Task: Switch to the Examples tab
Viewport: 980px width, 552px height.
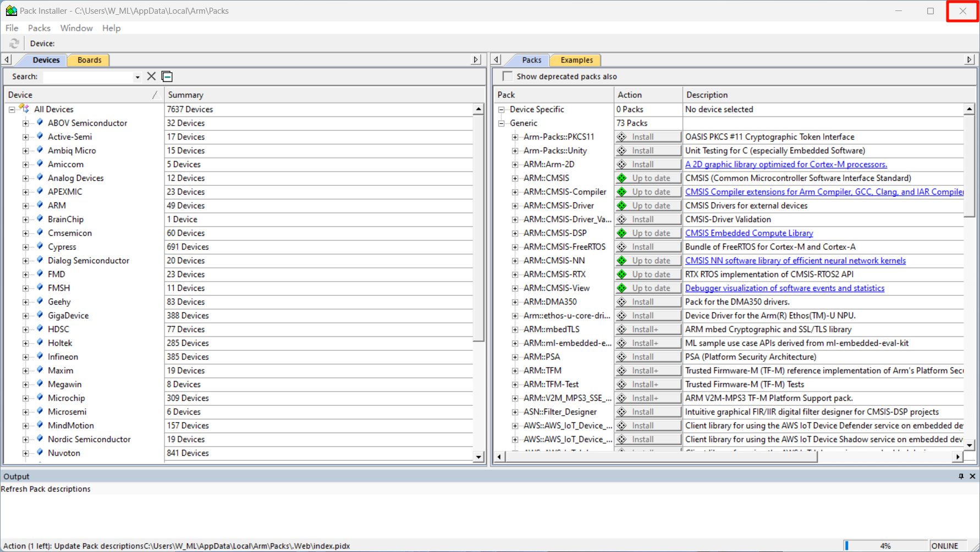Action: point(576,60)
